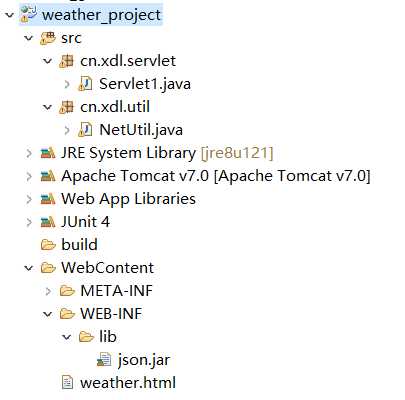Click the weather.html file icon
The width and height of the screenshot is (405, 400).
tap(67, 383)
